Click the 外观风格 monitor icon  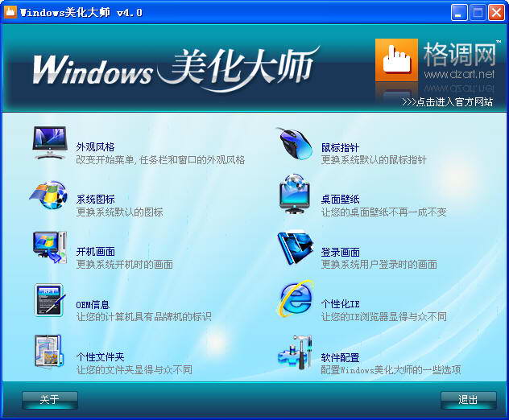(x=50, y=143)
